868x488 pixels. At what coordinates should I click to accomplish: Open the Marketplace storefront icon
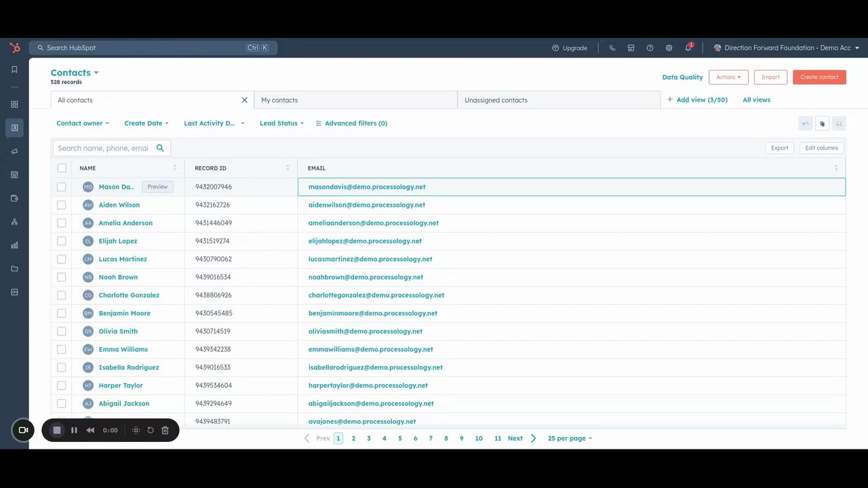(631, 48)
